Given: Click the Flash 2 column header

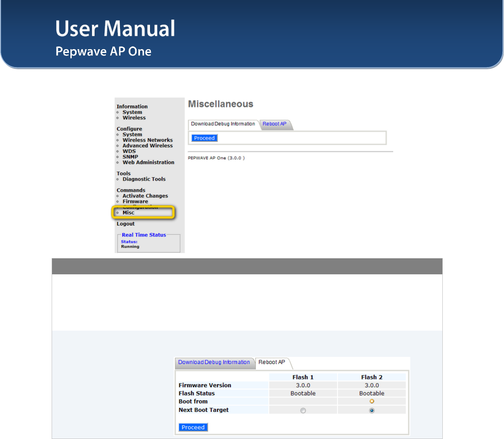Looking at the screenshot, I should click(x=372, y=377).
